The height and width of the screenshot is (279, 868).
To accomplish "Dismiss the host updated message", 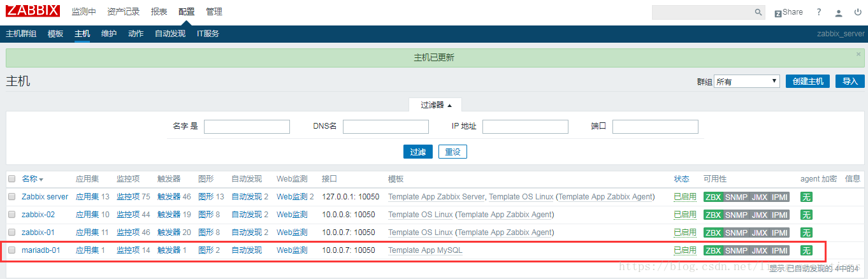I will tap(858, 54).
